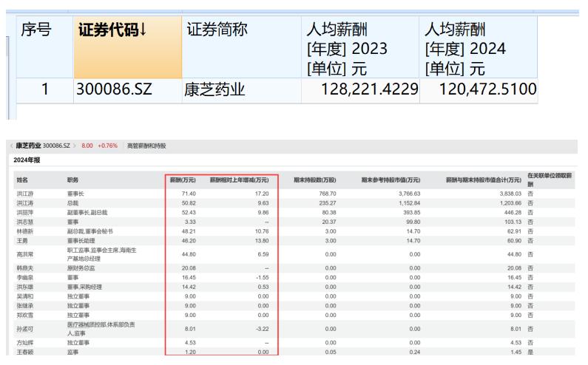This screenshot has width=588, height=365.
Task: Click the 在关联单位领取薪酬 column header
Action: pyautogui.click(x=550, y=180)
